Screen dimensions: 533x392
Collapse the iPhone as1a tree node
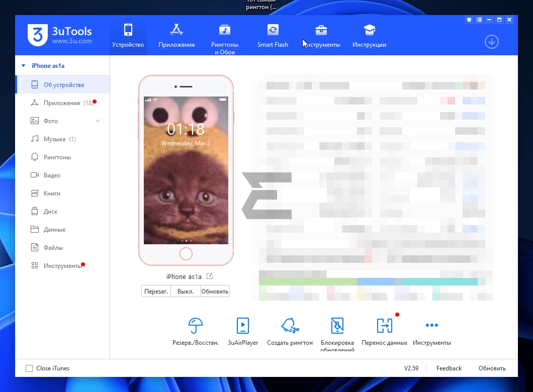(24, 65)
